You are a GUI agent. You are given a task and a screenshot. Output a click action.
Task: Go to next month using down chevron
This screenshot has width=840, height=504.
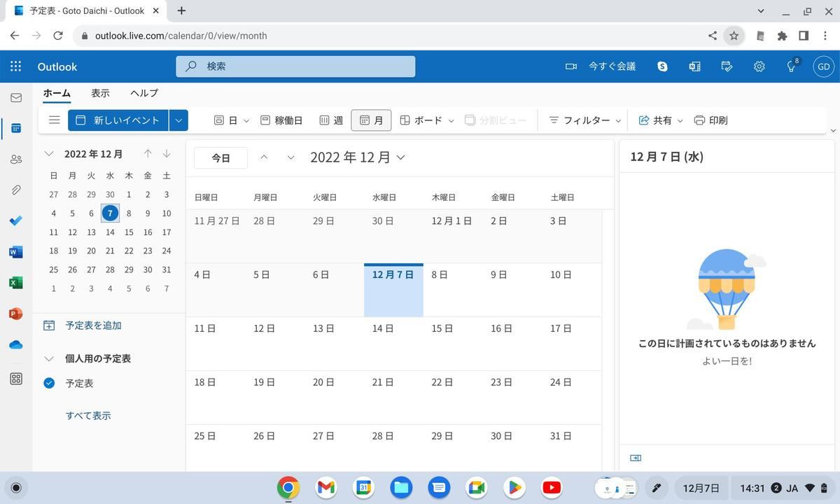290,157
